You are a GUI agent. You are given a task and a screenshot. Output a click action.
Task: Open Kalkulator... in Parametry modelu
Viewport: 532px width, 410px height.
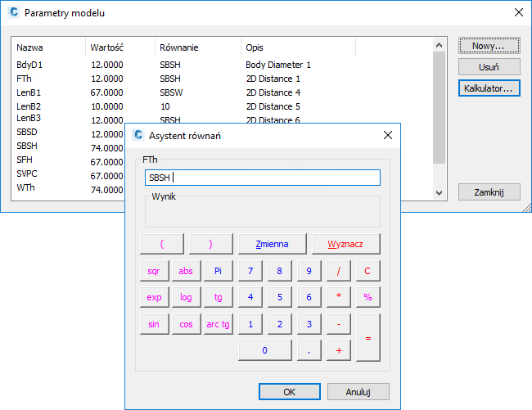tap(489, 88)
